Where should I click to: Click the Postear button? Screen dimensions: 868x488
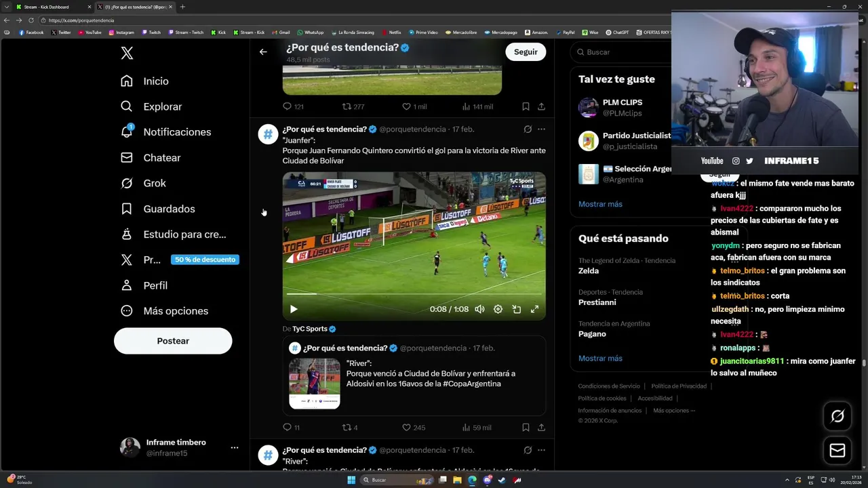[x=173, y=341]
